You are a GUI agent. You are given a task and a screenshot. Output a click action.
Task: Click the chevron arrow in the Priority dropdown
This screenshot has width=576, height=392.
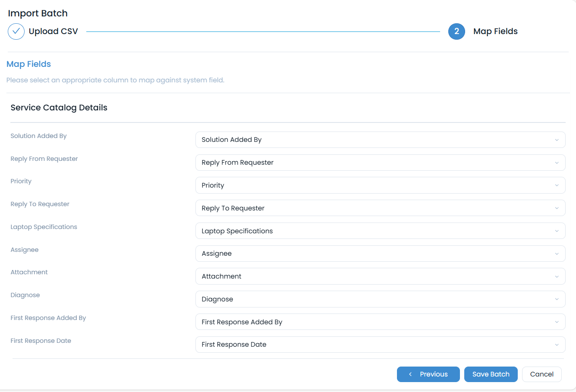pyautogui.click(x=557, y=185)
